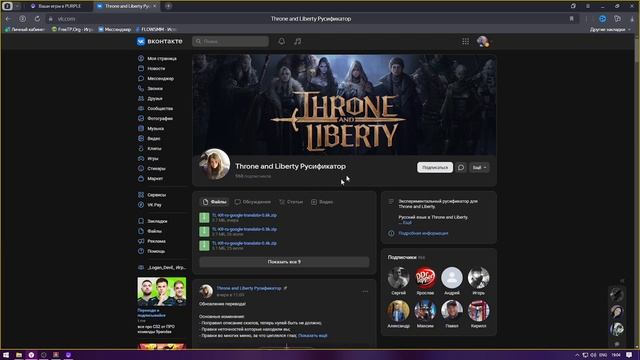This screenshot has height=360, width=640.
Task: Click the browser address bar
Action: pyautogui.click(x=311, y=19)
